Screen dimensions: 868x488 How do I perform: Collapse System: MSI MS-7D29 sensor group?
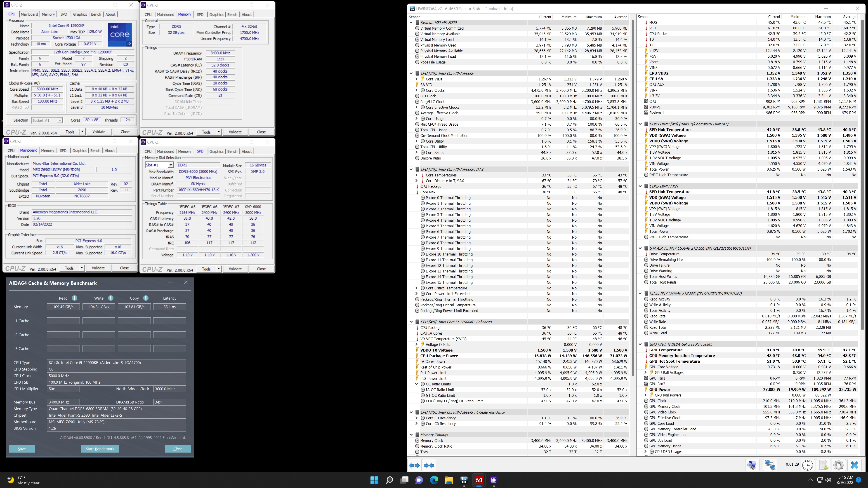point(411,23)
